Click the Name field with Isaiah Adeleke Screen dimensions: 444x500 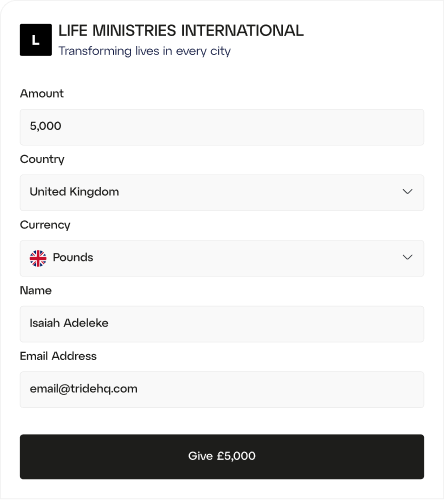[222, 324]
